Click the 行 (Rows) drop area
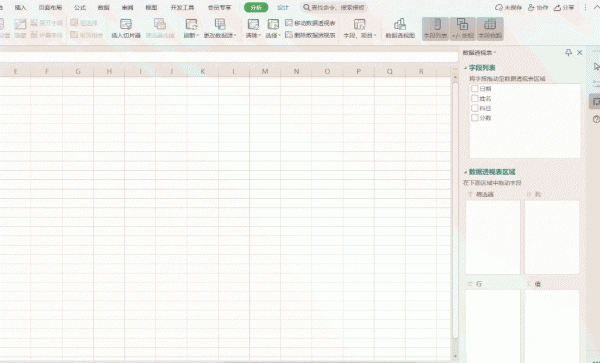Image resolution: width=600 pixels, height=363 pixels. (x=493, y=326)
